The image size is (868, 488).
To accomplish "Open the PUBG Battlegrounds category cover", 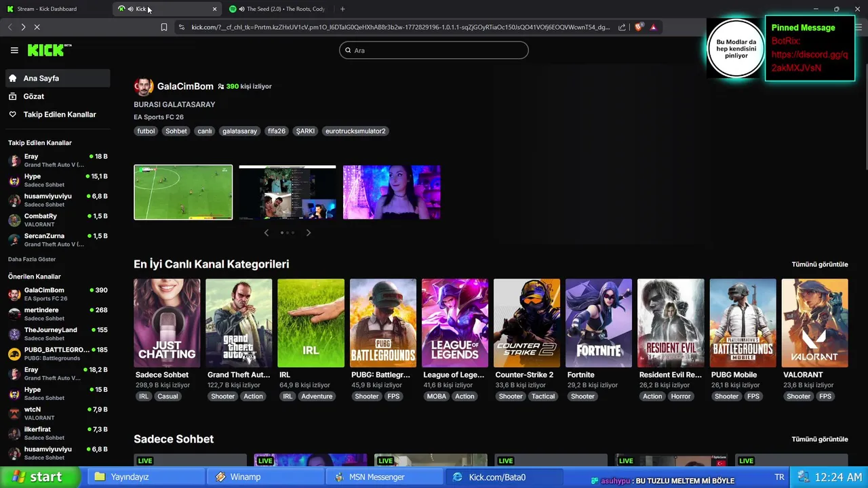I will point(383,323).
